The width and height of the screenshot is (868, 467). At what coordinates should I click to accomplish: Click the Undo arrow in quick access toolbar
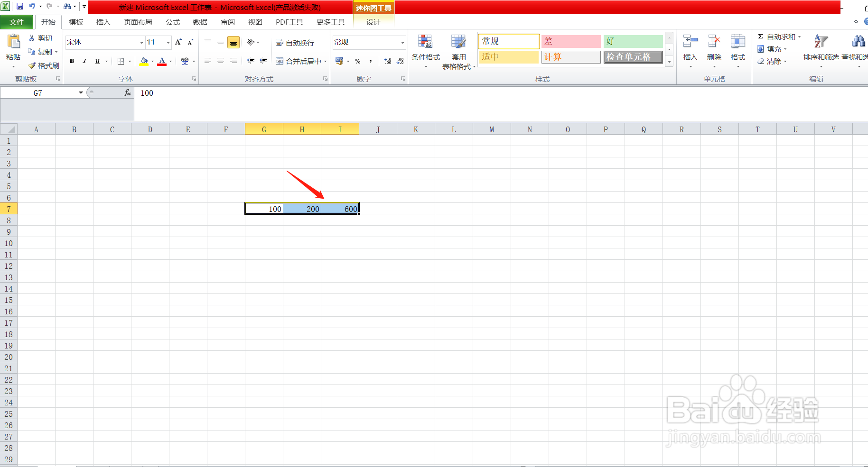click(32, 6)
